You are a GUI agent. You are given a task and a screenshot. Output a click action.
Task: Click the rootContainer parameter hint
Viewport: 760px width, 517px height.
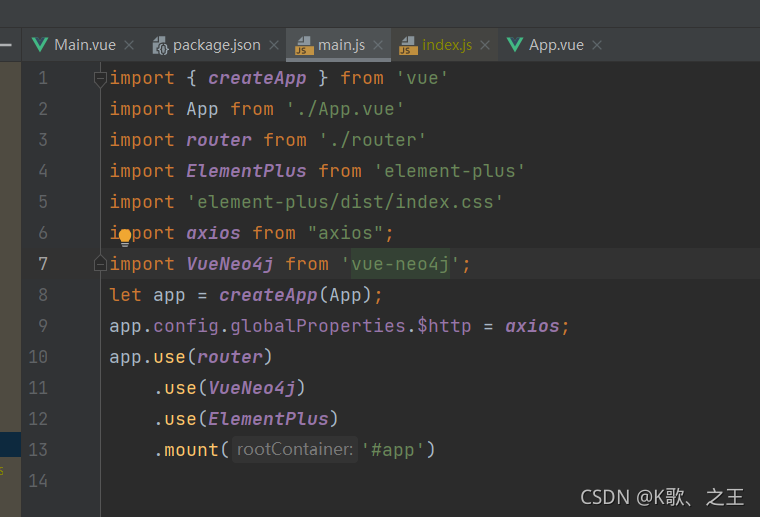click(295, 449)
